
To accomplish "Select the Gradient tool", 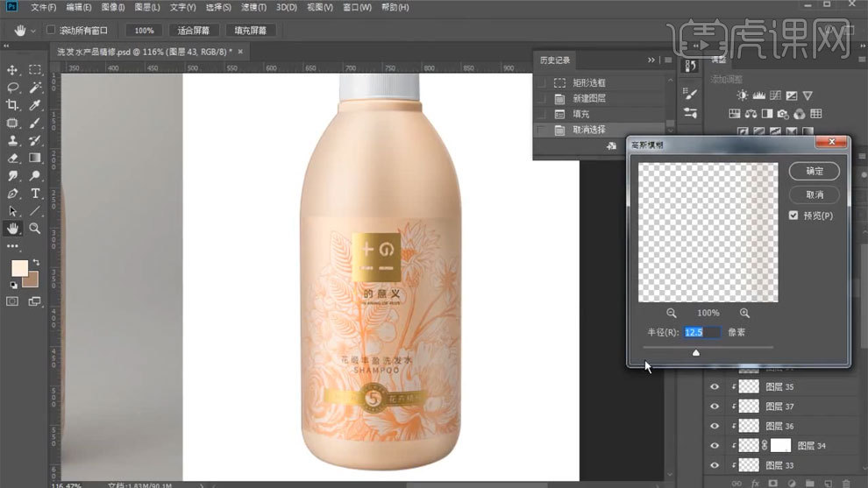I will coord(35,159).
